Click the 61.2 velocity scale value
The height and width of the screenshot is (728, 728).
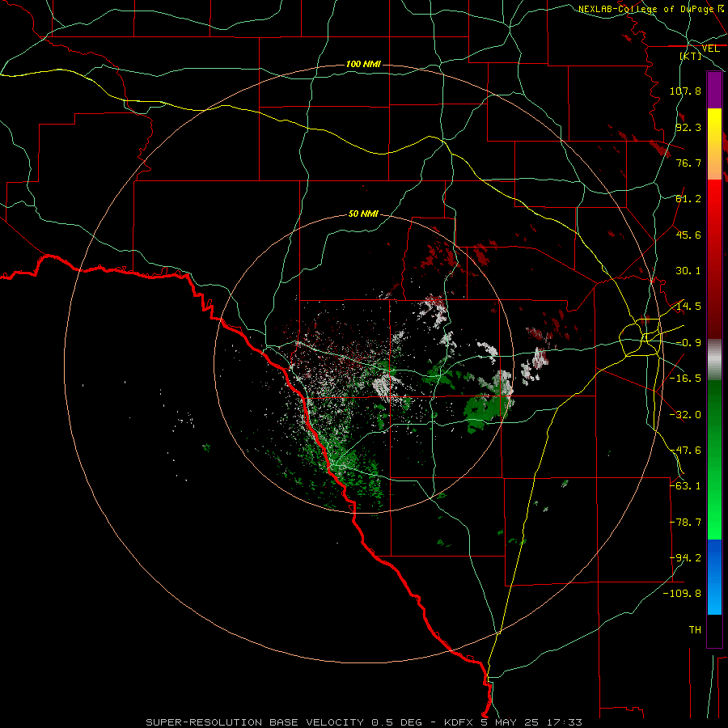tap(688, 199)
